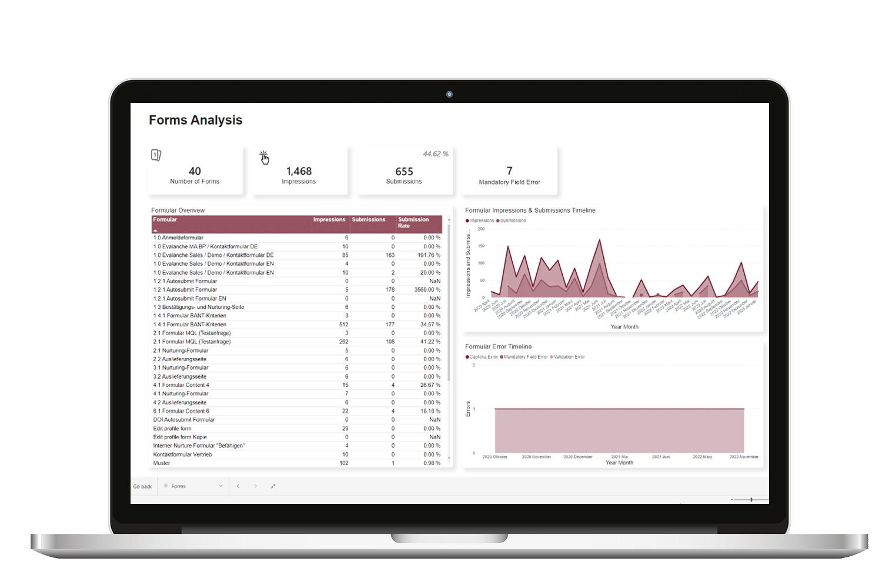Screen dimensions: 882x588
Task: Select the row 6.1 Formular Content 6
Action: (298, 411)
